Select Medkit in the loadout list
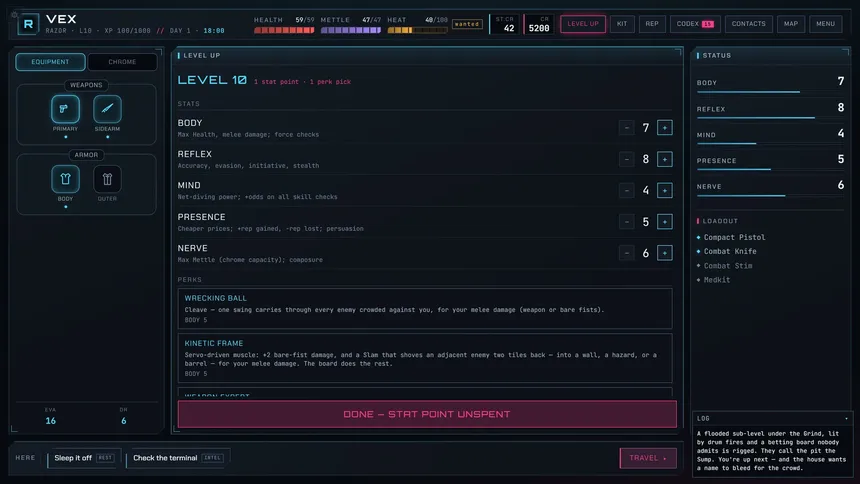 (x=717, y=280)
